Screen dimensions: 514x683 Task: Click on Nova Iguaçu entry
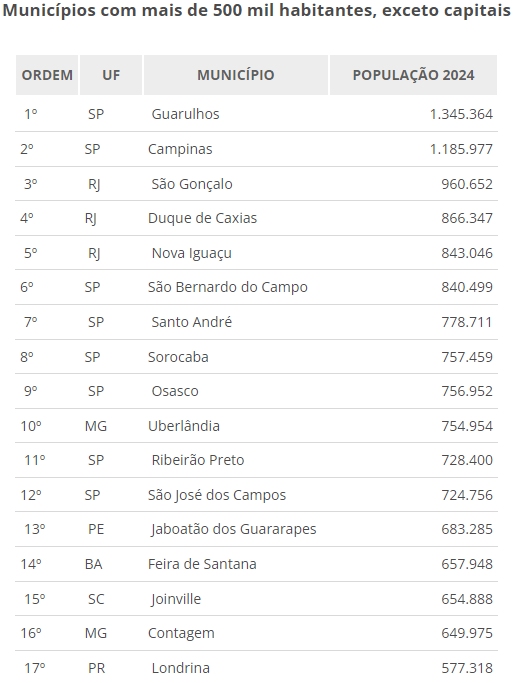point(191,253)
